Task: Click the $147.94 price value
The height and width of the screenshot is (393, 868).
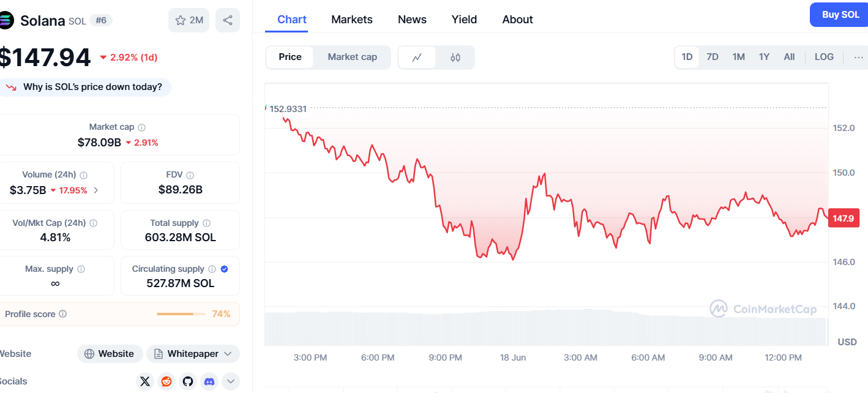Action: 45,58
